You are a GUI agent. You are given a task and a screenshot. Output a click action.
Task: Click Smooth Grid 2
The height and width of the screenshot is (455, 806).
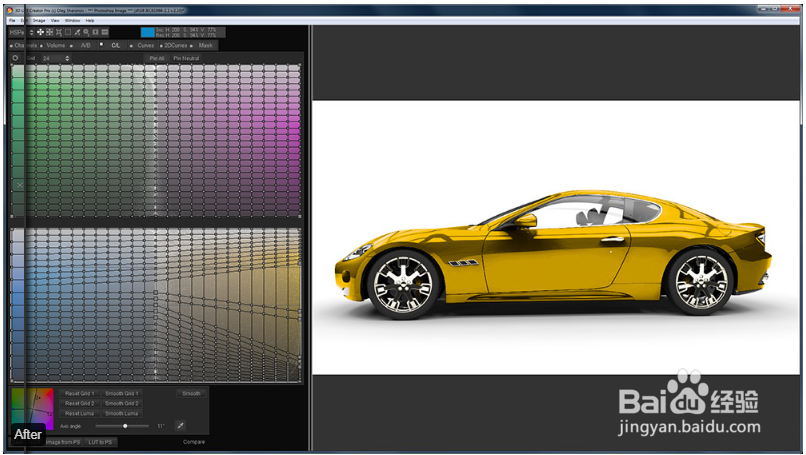click(x=122, y=403)
